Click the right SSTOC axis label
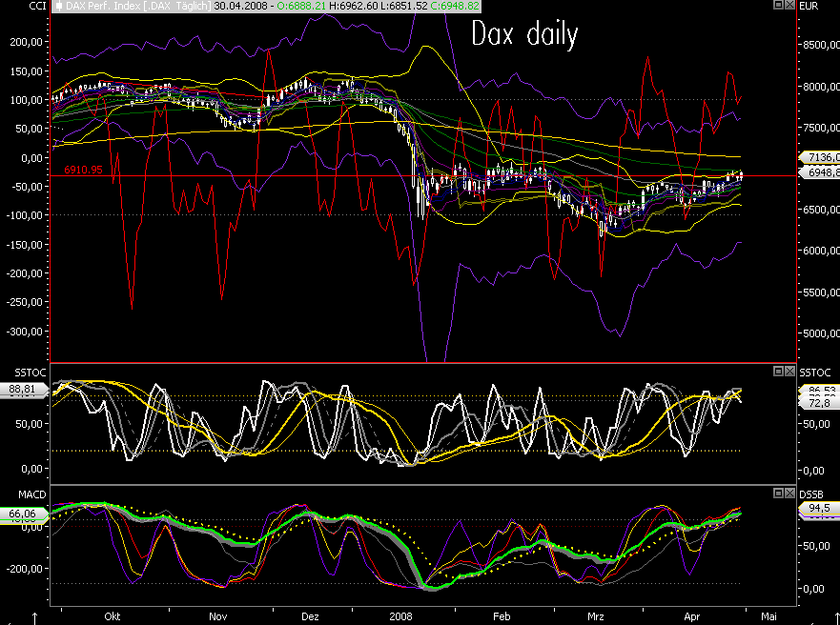This screenshot has height=625, width=840. (x=815, y=373)
